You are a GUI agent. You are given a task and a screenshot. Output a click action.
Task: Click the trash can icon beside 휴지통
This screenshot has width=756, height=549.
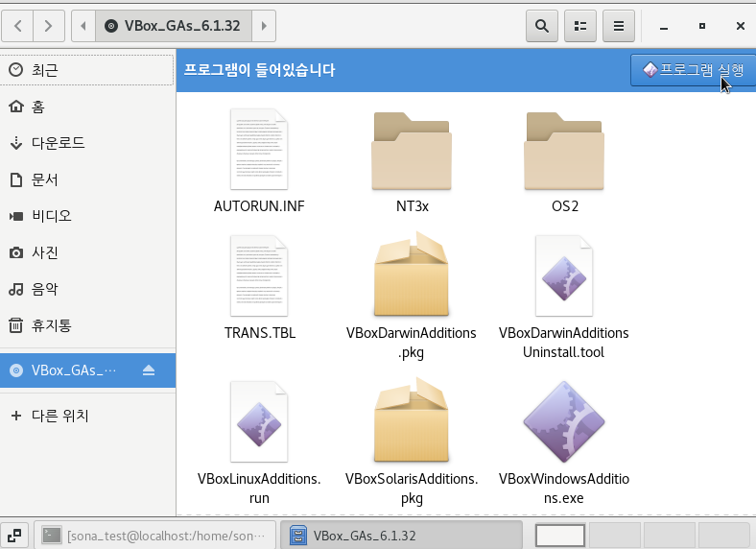(16, 325)
